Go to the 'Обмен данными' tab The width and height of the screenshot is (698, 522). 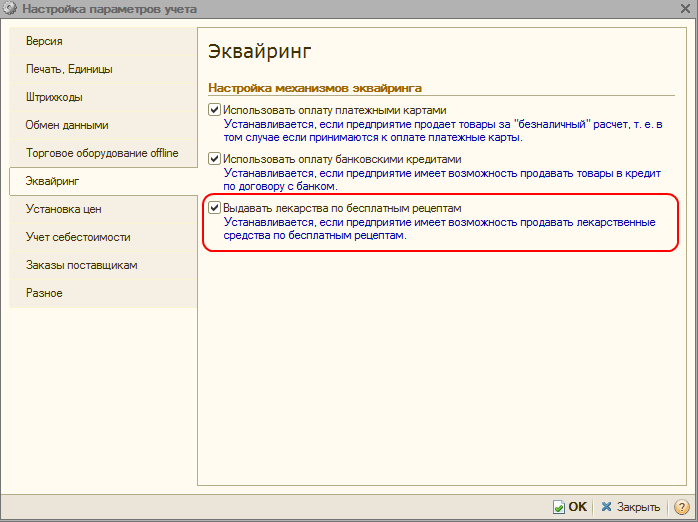[x=67, y=125]
